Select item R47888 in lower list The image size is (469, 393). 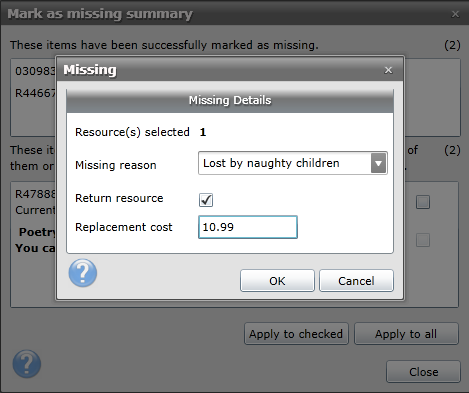point(35,194)
